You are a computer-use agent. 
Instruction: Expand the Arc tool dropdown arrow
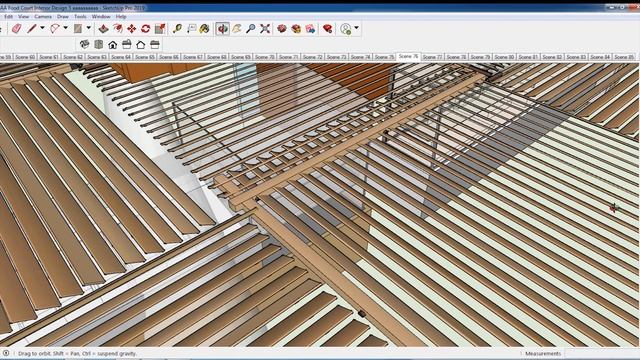pos(65,28)
